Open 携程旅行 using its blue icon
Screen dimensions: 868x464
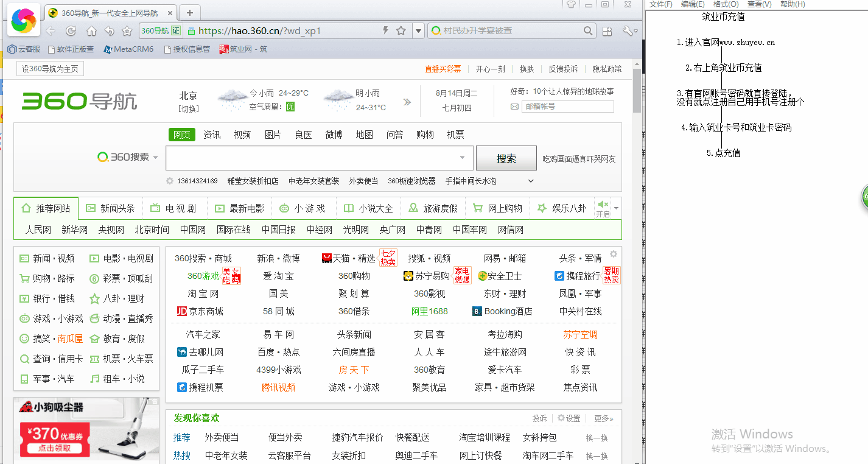(560, 275)
